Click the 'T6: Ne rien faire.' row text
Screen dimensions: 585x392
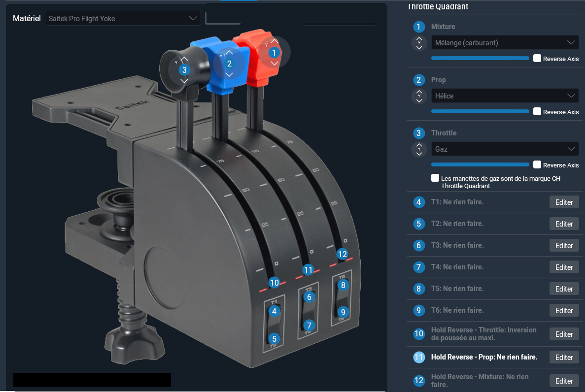click(457, 310)
